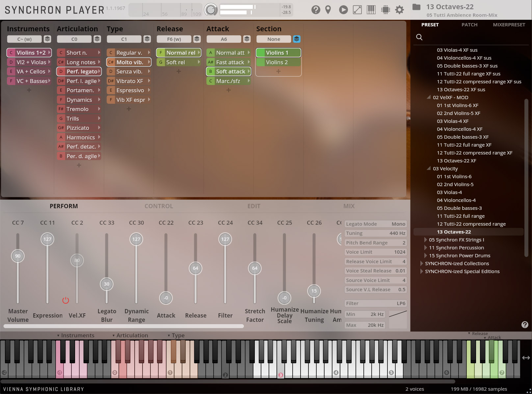Click the plus icon below Vib XF espr

point(129,109)
